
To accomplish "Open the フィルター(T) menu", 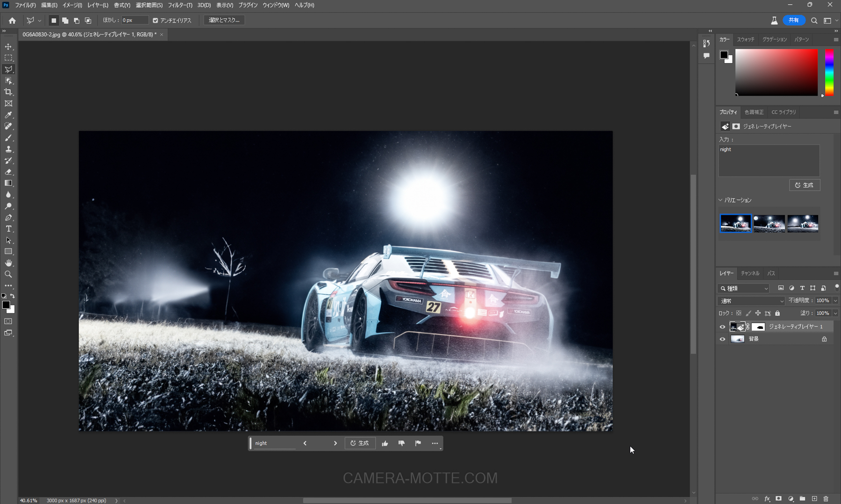I will point(180,5).
